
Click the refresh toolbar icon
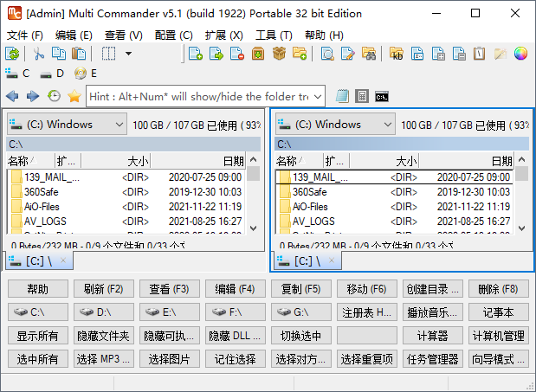tap(13, 54)
